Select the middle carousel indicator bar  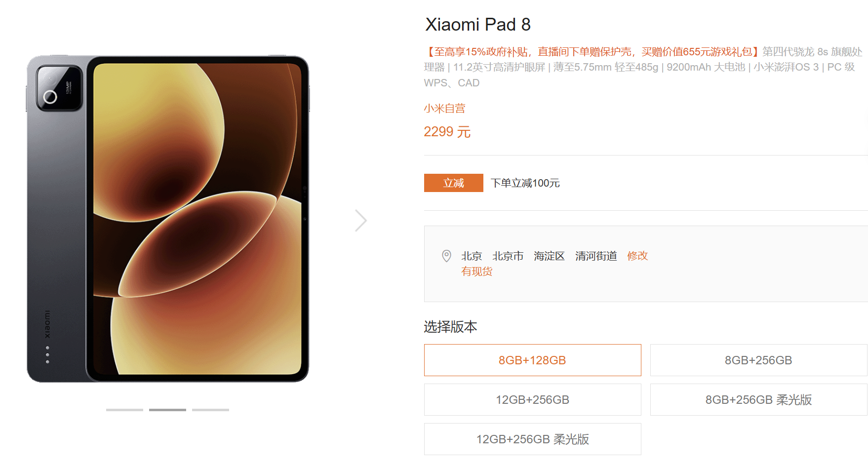[x=167, y=410]
